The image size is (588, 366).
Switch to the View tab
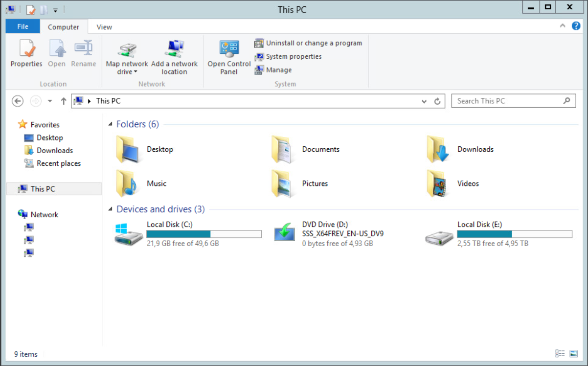[x=104, y=27]
